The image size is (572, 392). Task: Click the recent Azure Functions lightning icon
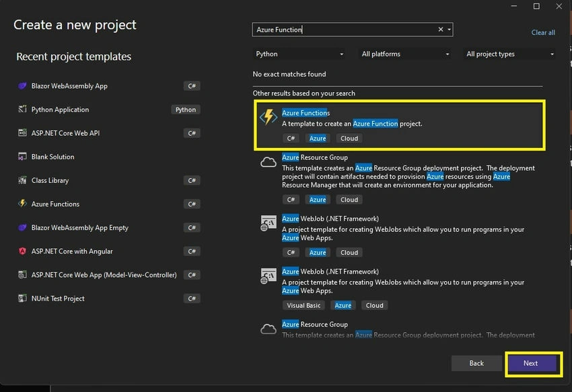click(x=22, y=204)
